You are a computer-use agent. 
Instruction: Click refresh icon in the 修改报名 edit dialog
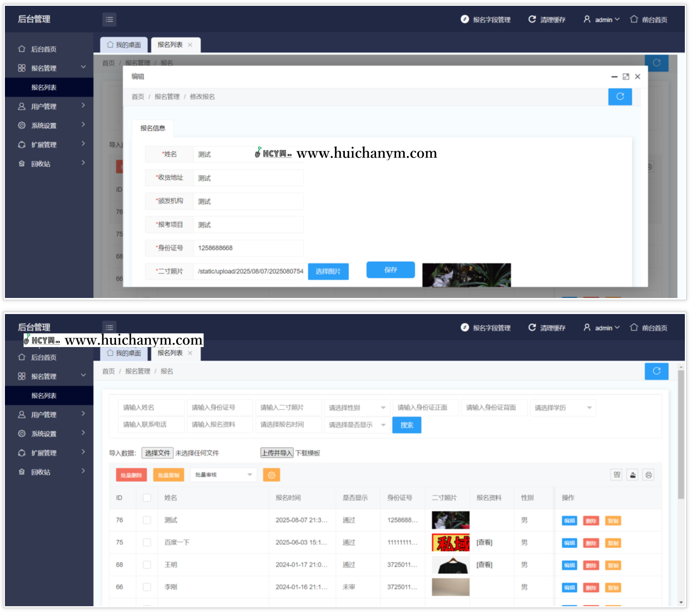[x=620, y=96]
